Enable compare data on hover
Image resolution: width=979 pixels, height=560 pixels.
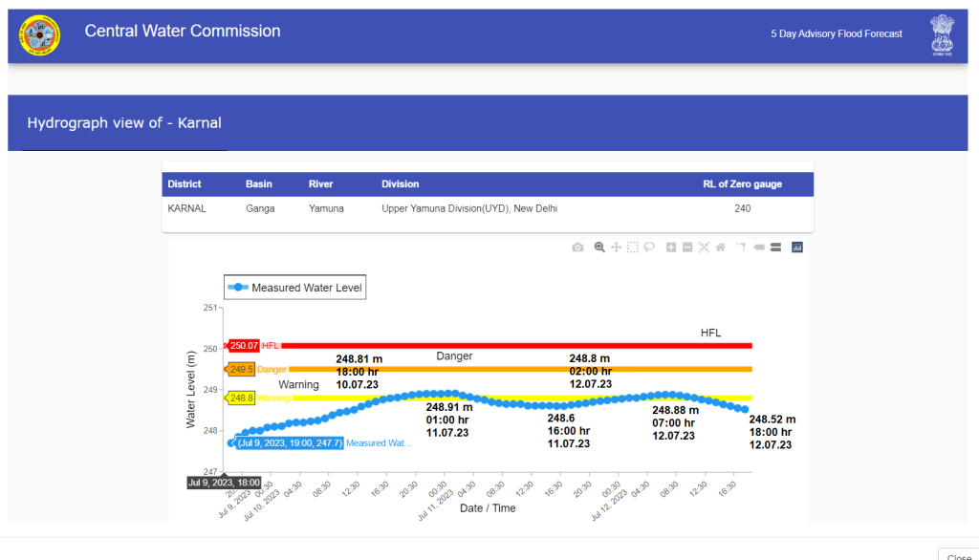(775, 248)
